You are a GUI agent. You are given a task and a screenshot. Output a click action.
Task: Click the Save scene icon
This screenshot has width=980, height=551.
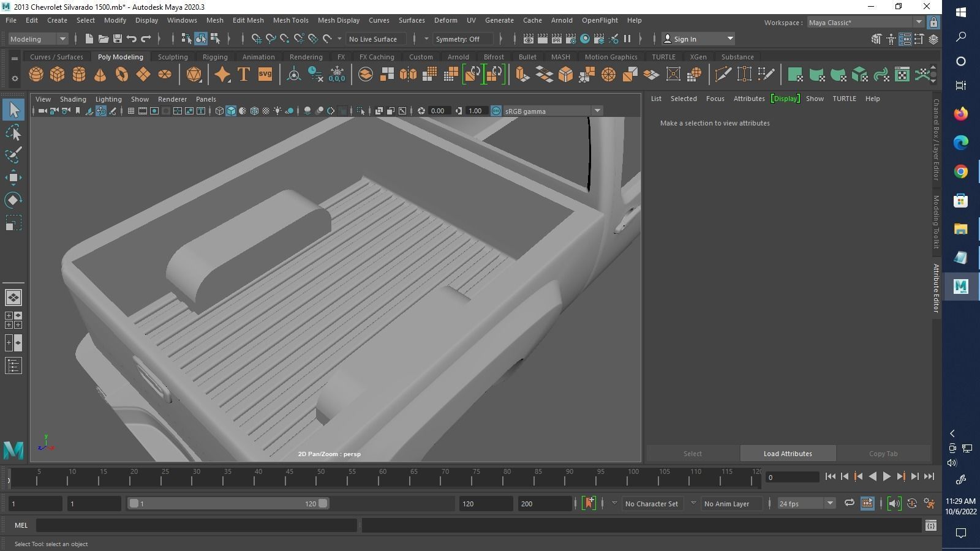[x=118, y=39]
